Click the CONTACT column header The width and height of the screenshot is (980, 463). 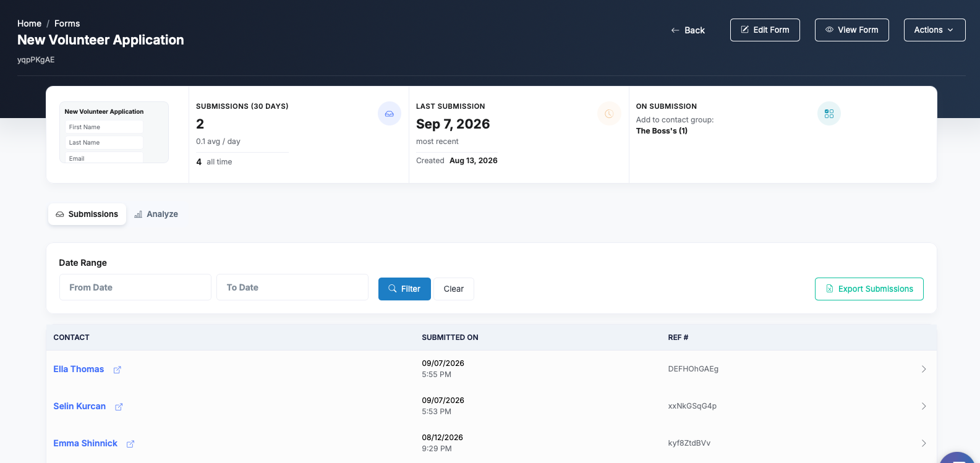click(72, 338)
